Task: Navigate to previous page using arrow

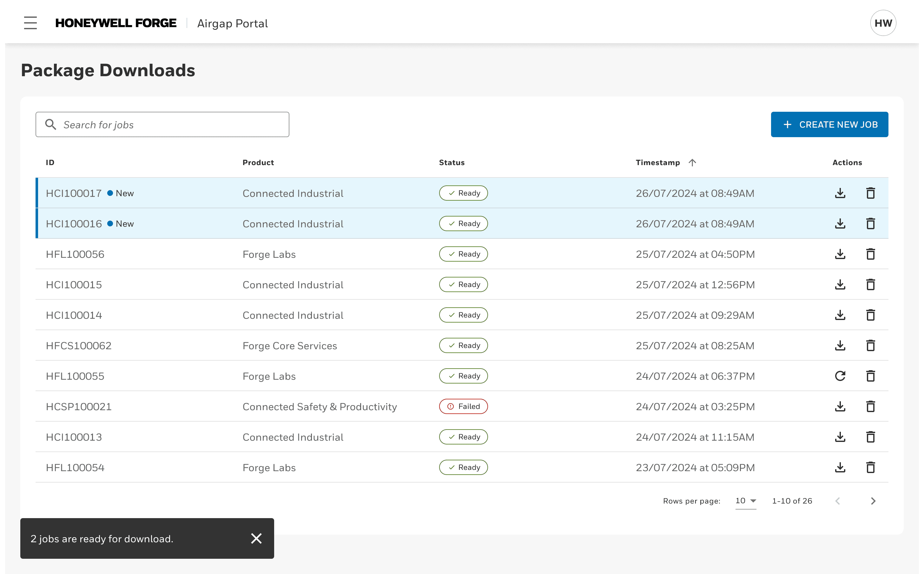Action: tap(837, 501)
